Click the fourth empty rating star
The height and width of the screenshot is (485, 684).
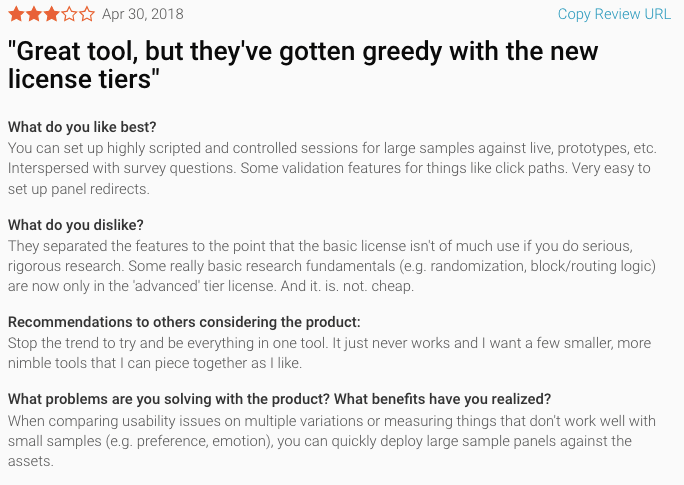point(69,14)
